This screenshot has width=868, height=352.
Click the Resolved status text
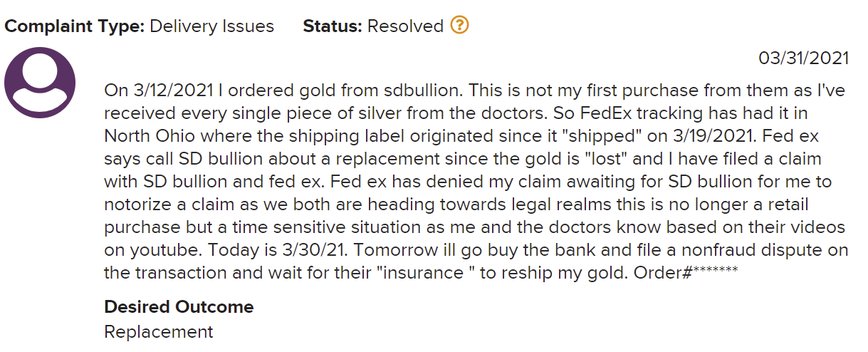pos(406,26)
